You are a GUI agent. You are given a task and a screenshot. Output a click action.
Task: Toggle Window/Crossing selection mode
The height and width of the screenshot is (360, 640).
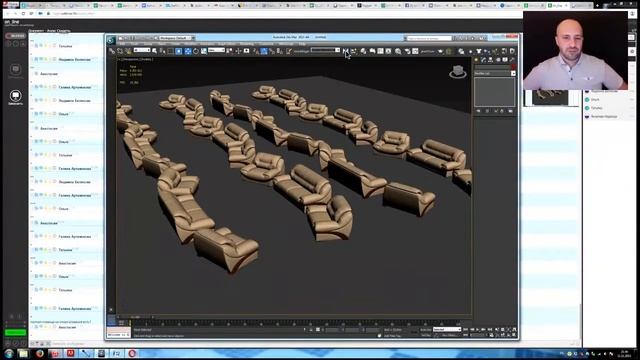point(179,51)
